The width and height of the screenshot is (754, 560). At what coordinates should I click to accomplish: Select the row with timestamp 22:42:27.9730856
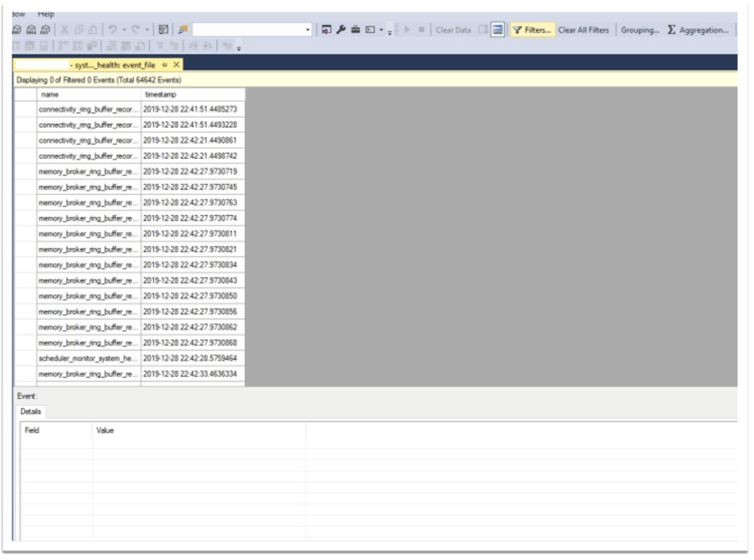(x=130, y=312)
